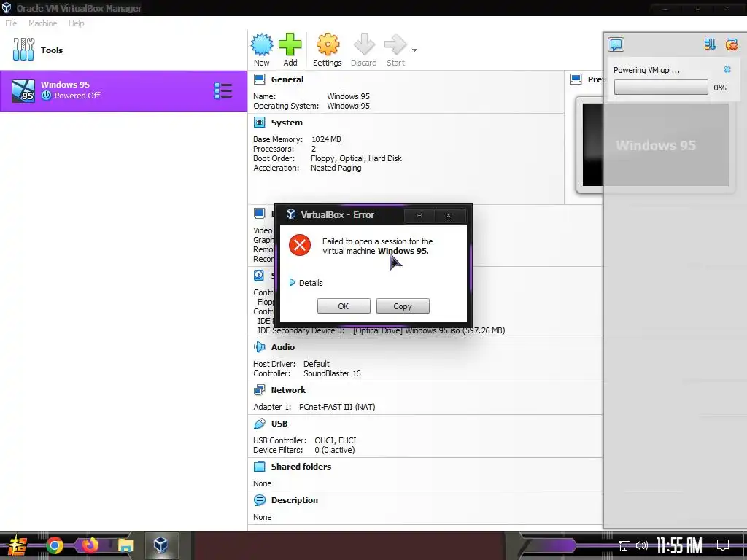
Task: Click the Add machine plus icon
Action: pyautogui.click(x=290, y=44)
